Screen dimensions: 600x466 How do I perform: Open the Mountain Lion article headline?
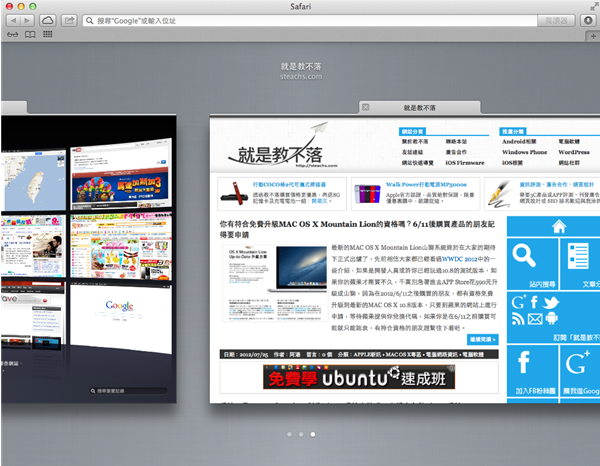pyautogui.click(x=357, y=229)
